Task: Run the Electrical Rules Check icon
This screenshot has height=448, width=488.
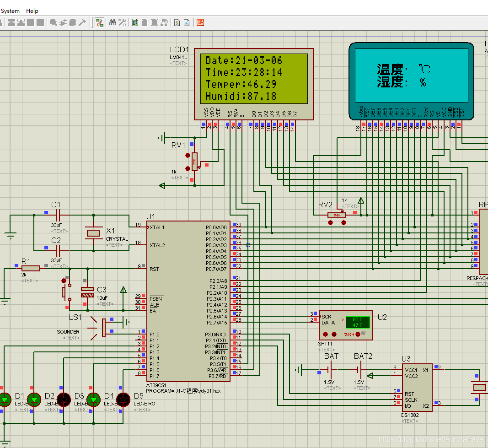Action: pyautogui.click(x=187, y=22)
